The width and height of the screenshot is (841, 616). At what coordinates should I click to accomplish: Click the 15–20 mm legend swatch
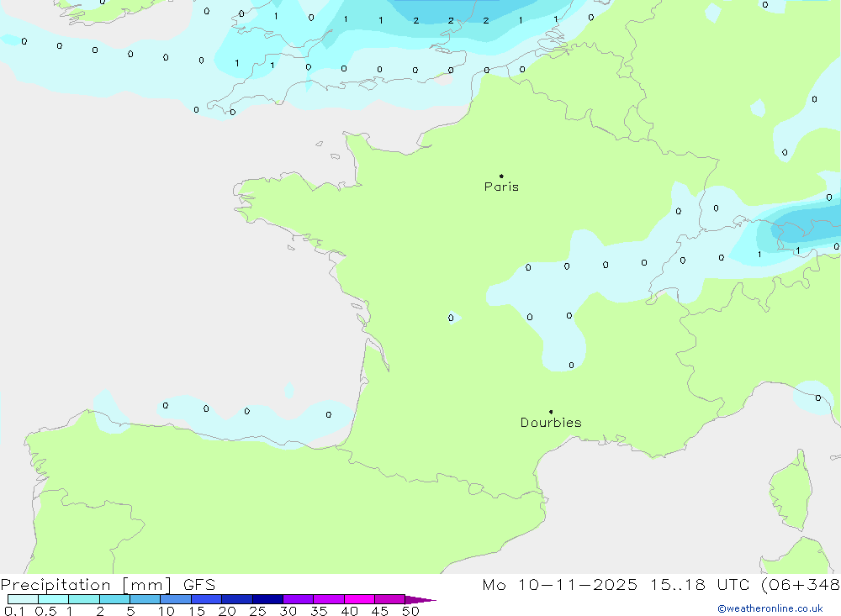point(207,599)
